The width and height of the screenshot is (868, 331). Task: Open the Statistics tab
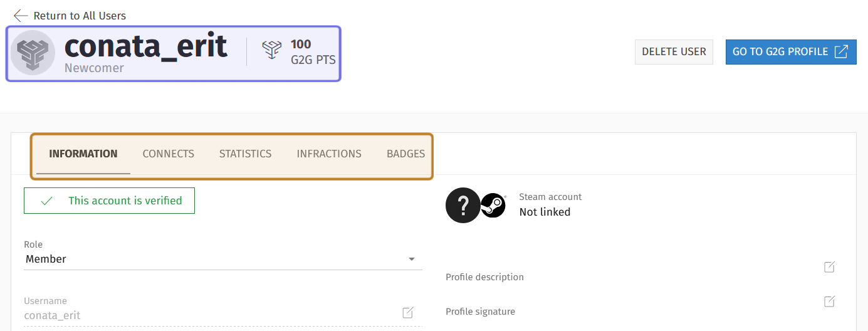[x=246, y=154]
